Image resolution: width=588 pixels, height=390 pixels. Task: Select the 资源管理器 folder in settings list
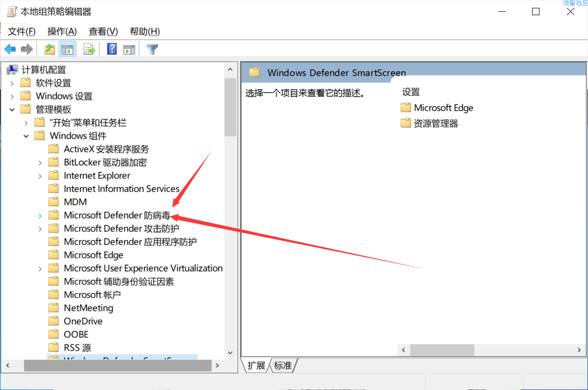point(430,123)
